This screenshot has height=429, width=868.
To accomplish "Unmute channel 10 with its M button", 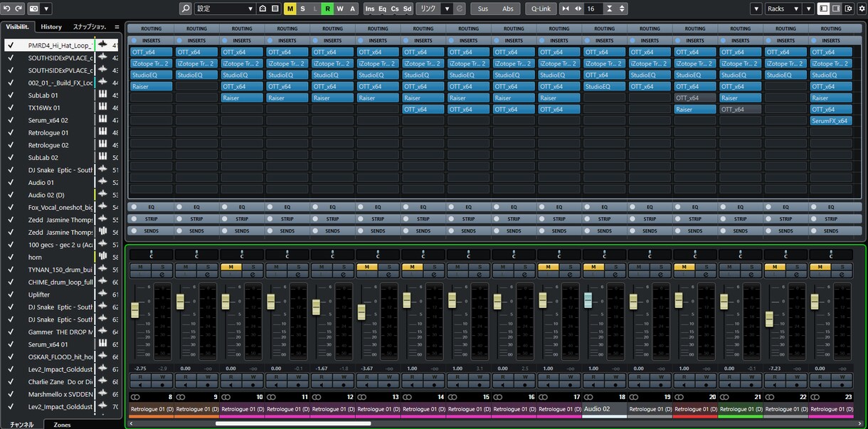I will click(x=231, y=267).
